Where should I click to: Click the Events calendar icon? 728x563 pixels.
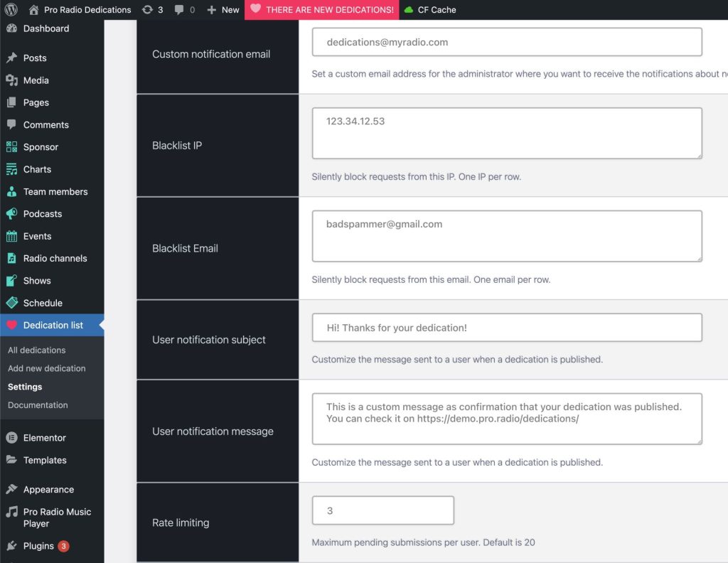tap(11, 236)
